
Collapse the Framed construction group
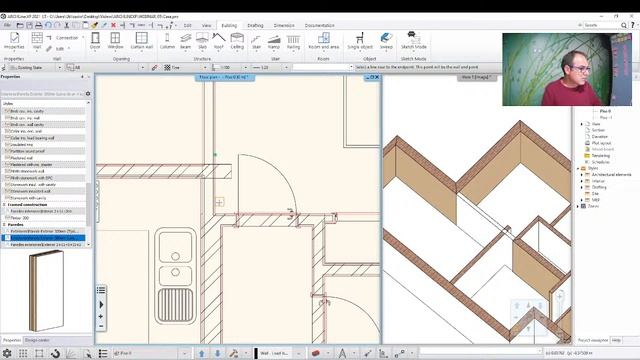[4, 205]
